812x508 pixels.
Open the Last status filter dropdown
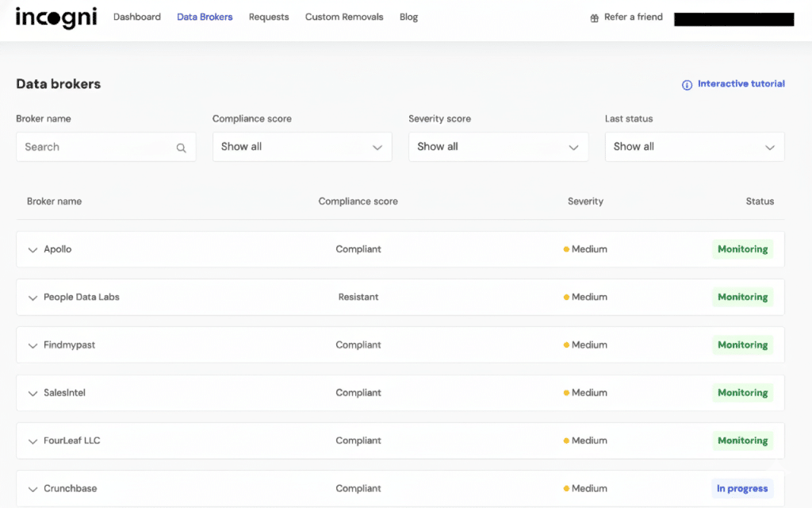point(695,146)
